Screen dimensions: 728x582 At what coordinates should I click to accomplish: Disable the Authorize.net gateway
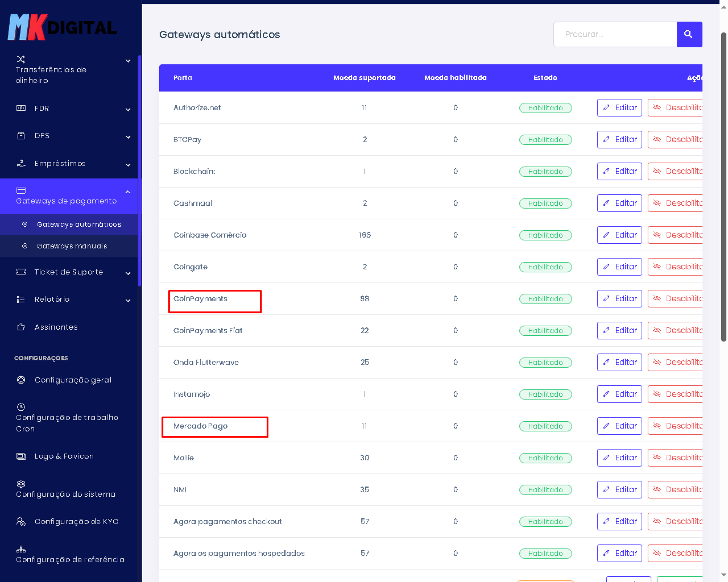pyautogui.click(x=676, y=108)
